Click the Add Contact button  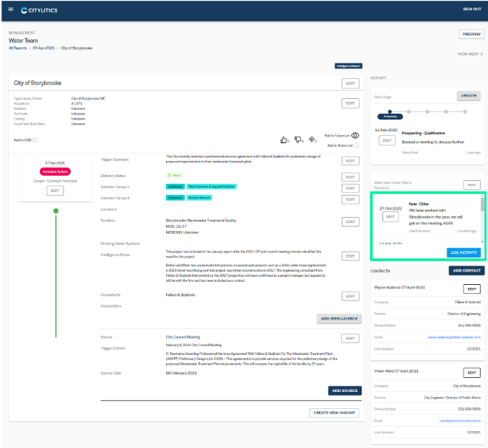tap(467, 271)
